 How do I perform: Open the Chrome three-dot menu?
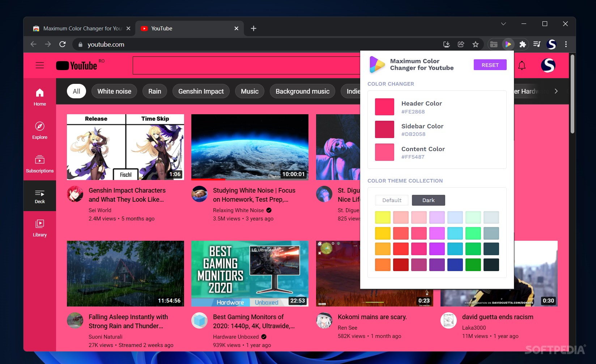[566, 44]
